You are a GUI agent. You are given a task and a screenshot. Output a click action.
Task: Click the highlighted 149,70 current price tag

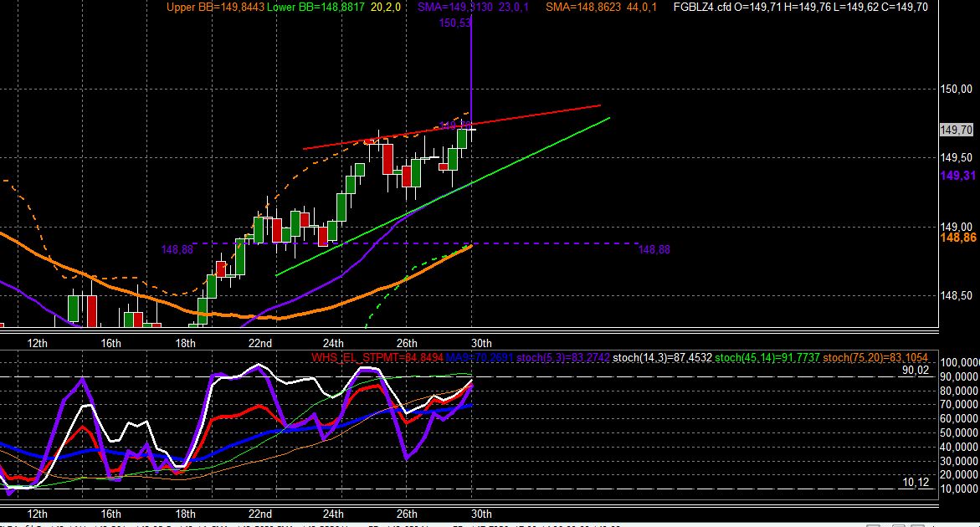(957, 130)
